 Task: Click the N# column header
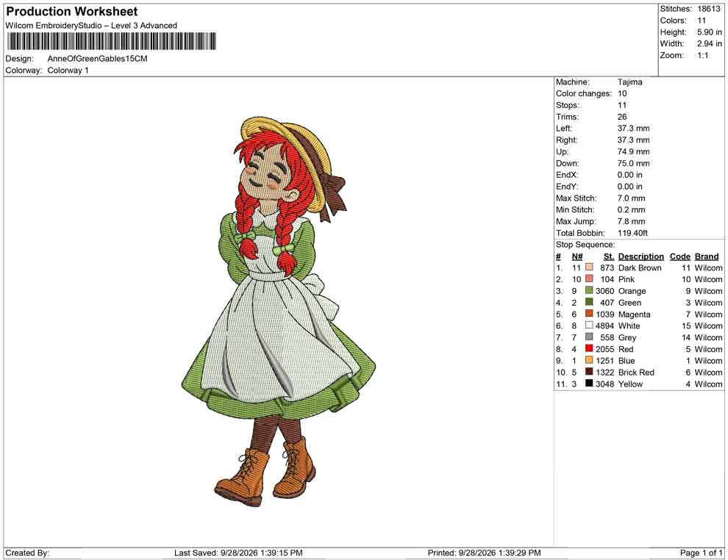[x=577, y=256]
